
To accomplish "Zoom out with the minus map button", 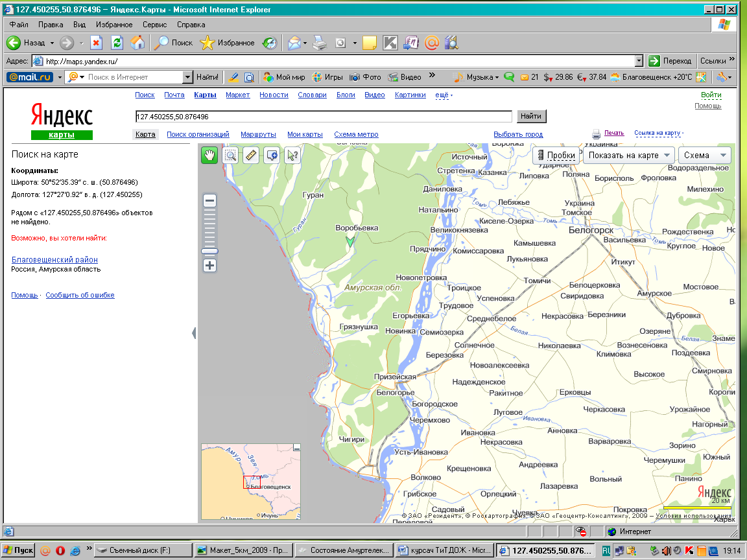I will [x=209, y=200].
